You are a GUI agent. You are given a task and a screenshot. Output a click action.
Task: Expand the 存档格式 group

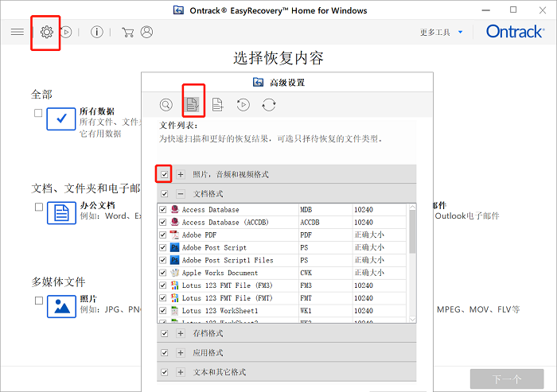(181, 333)
